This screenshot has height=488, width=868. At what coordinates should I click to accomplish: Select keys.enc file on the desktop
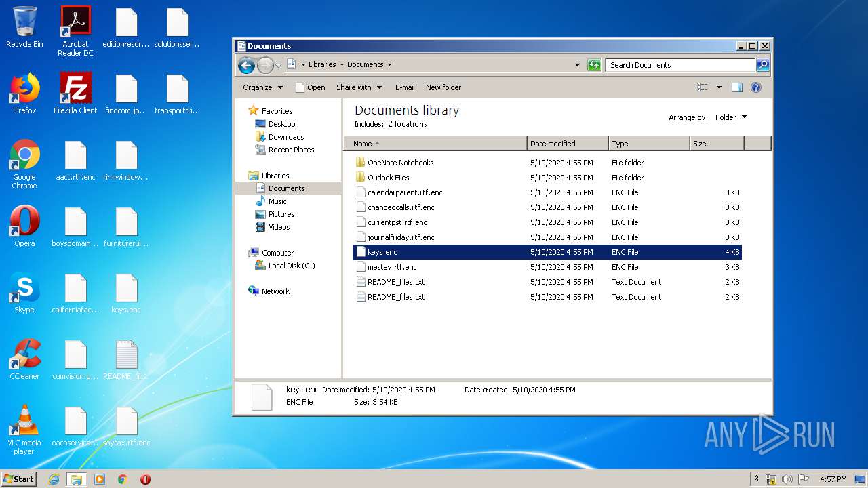[x=126, y=293]
